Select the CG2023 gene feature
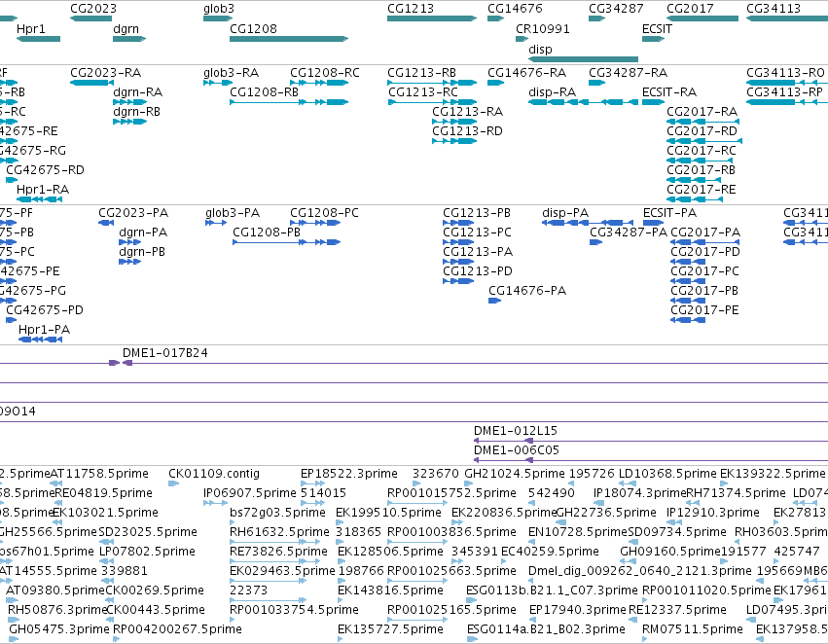The height and width of the screenshot is (644, 828). tap(90, 18)
